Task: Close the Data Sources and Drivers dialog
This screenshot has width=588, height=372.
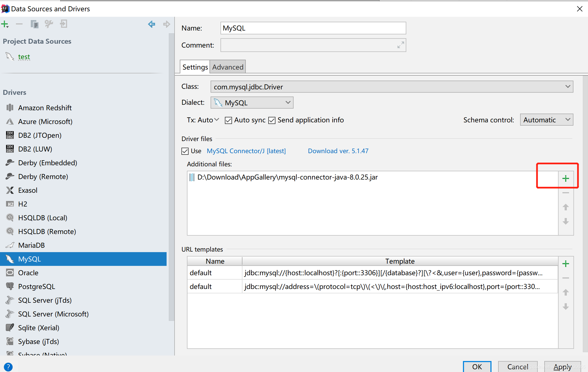Action: (x=579, y=9)
